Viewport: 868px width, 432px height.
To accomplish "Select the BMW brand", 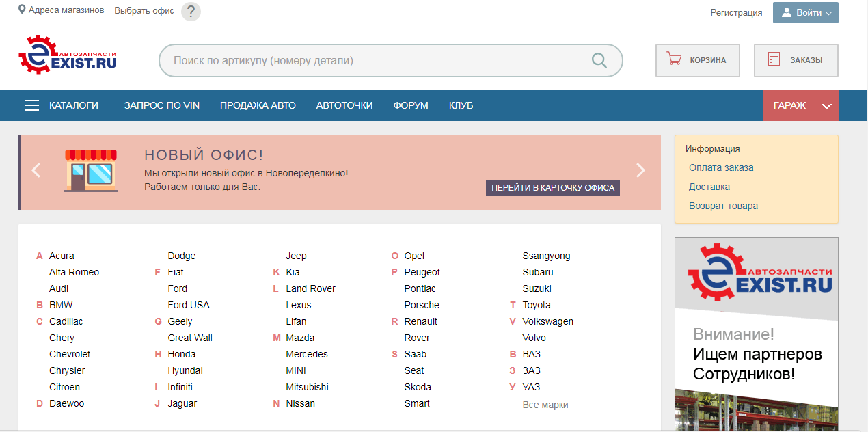I will pos(61,305).
